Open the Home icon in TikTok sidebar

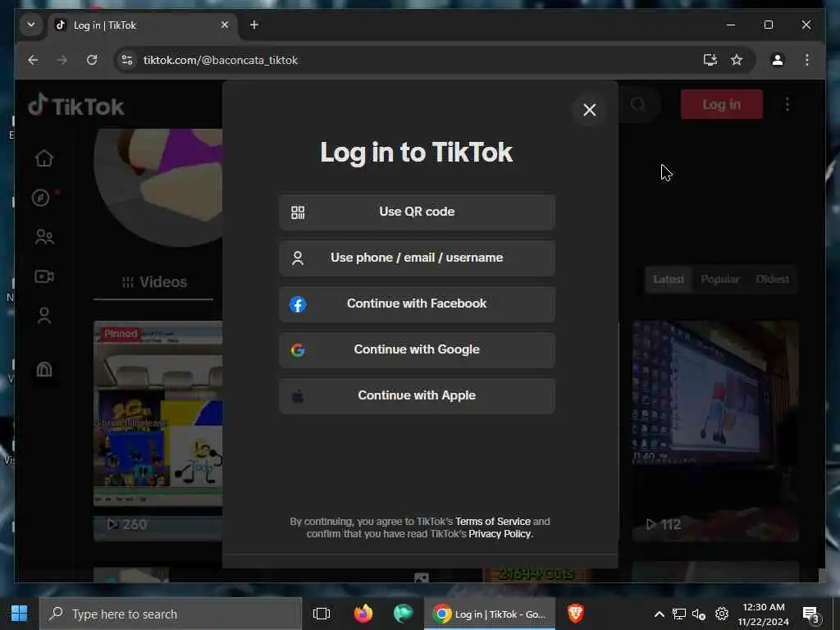(x=44, y=158)
